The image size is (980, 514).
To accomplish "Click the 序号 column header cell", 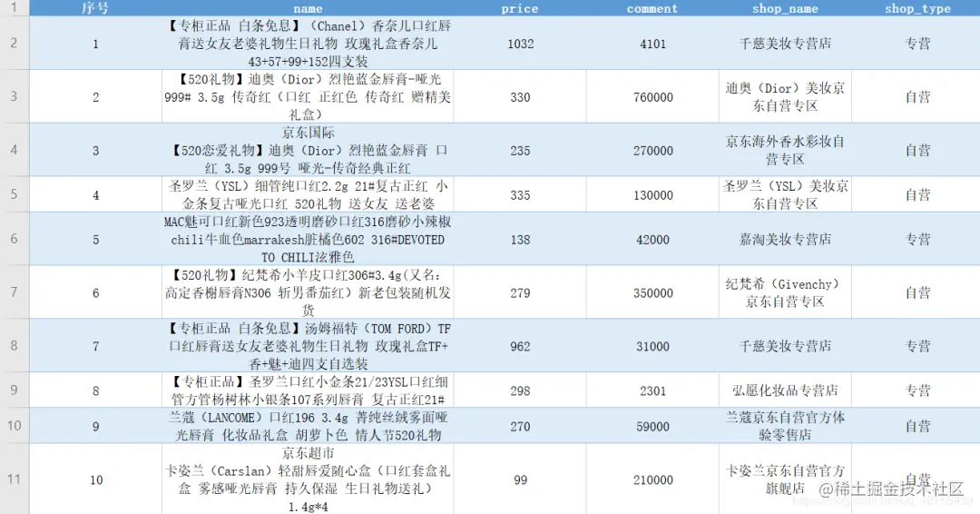I will [95, 8].
